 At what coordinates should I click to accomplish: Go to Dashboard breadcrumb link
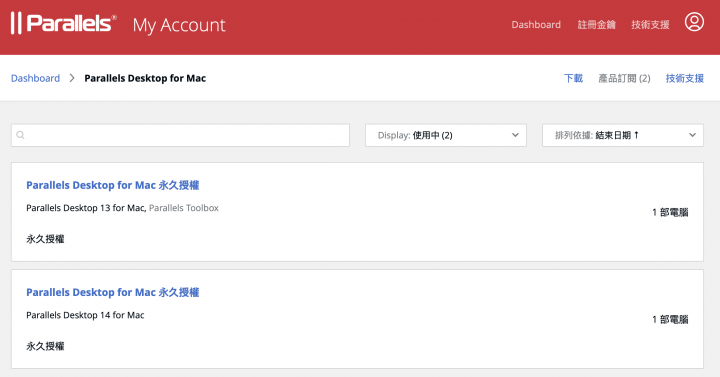[x=35, y=78]
